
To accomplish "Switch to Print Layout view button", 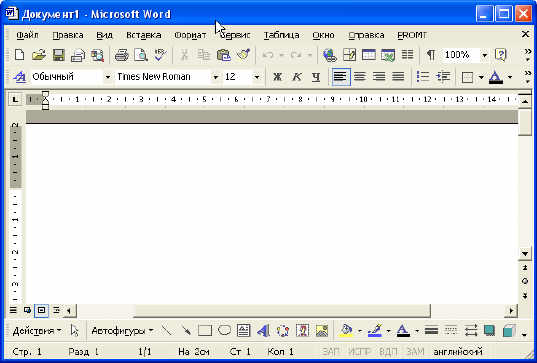I will point(41,310).
